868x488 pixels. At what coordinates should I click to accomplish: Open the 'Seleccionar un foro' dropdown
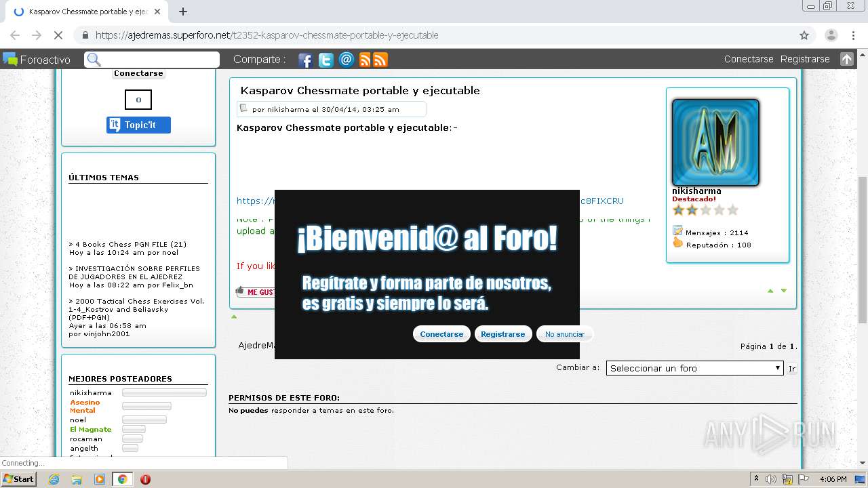[x=695, y=368]
